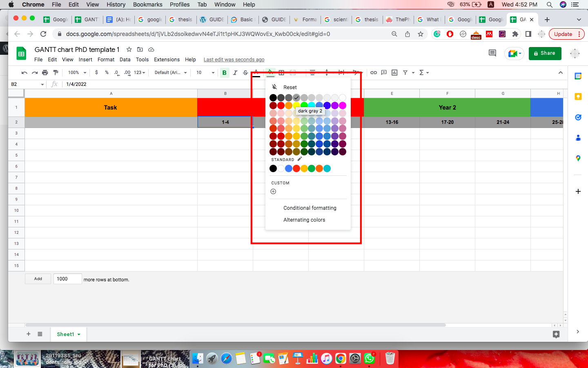
Task: Toggle bold formatting
Action: 224,72
